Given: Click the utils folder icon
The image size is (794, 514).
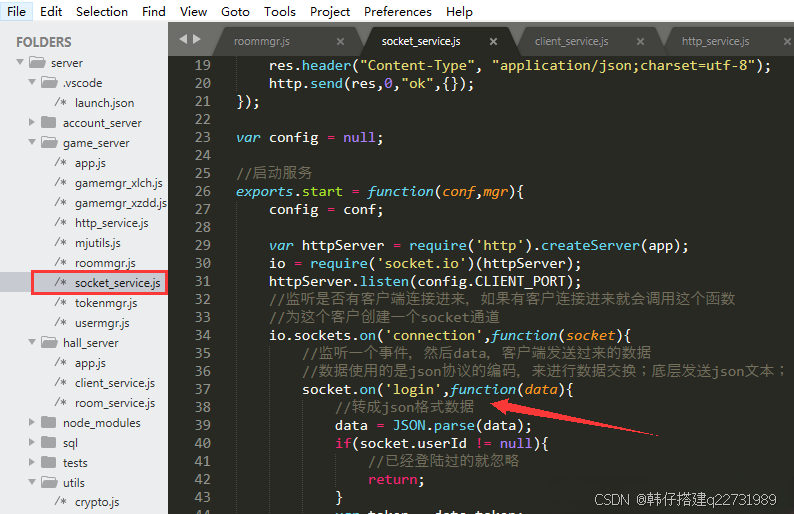Looking at the screenshot, I should [x=49, y=482].
